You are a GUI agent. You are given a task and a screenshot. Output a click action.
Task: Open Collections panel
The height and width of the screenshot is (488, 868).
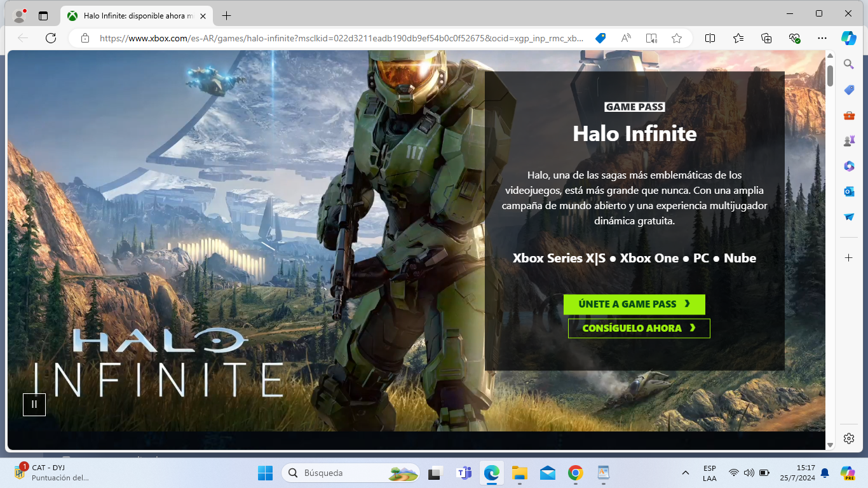click(766, 38)
